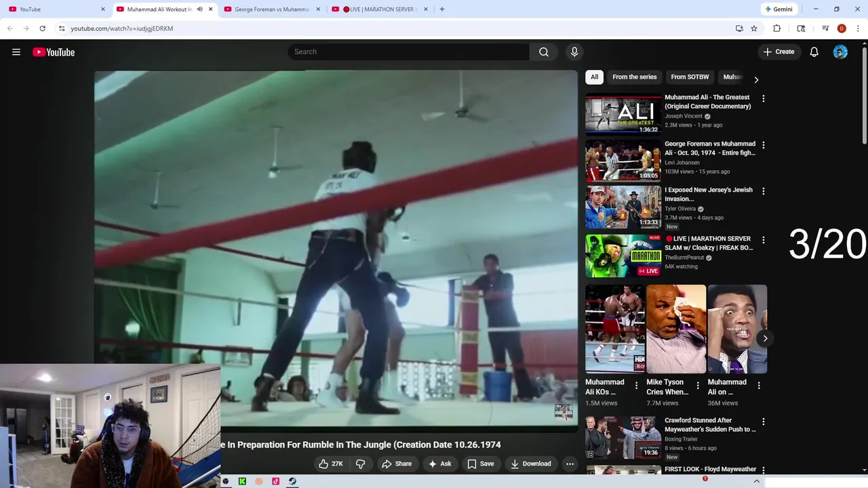Open the Joseph Vincent channel link
868x488 pixels.
[x=684, y=117]
